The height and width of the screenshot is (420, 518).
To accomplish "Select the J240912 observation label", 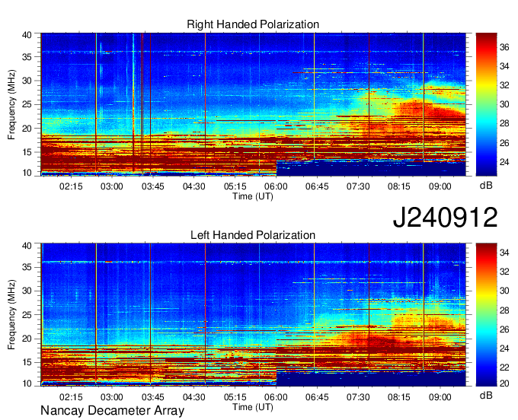I will [445, 217].
